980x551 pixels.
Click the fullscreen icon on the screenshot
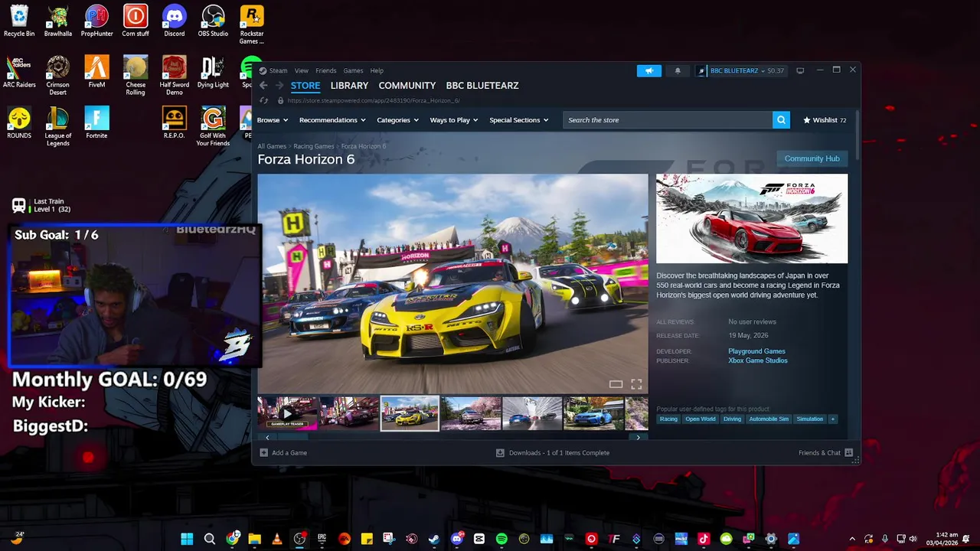636,384
